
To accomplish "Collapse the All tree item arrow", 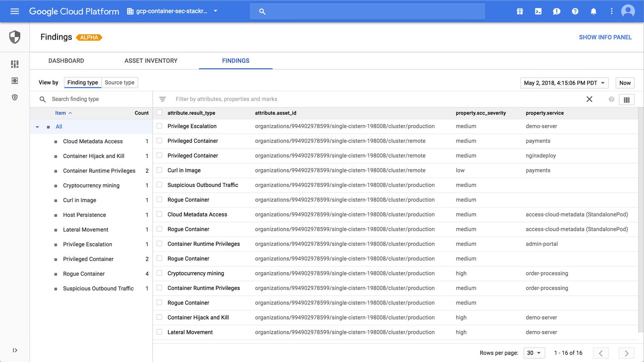I will 37,127.
